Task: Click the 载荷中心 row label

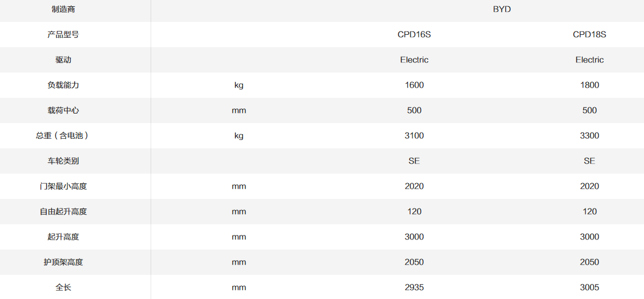Action: (x=64, y=110)
